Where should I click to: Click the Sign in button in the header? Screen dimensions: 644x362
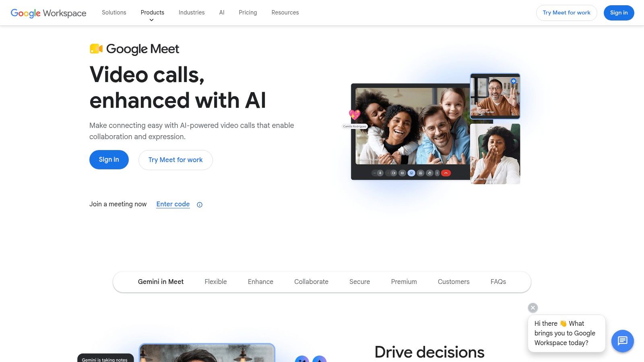click(619, 13)
